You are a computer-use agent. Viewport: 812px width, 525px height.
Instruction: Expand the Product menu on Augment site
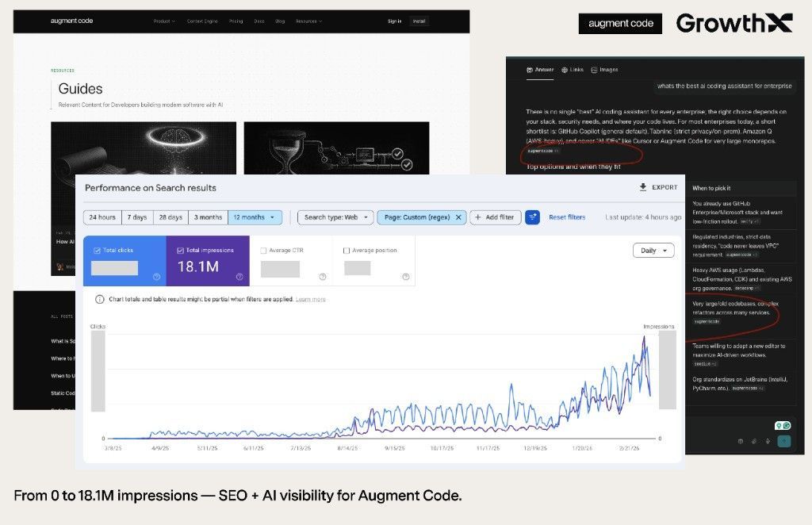click(x=164, y=21)
